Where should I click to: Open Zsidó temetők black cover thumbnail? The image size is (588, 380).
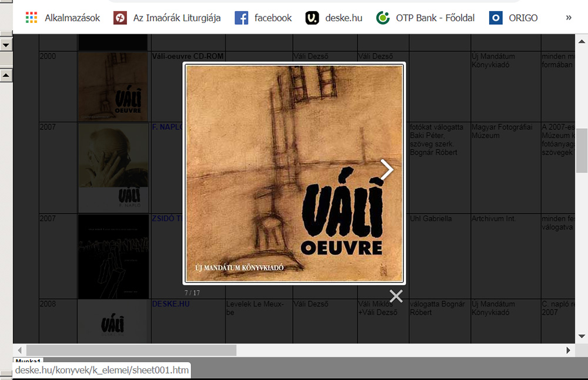pyautogui.click(x=113, y=256)
